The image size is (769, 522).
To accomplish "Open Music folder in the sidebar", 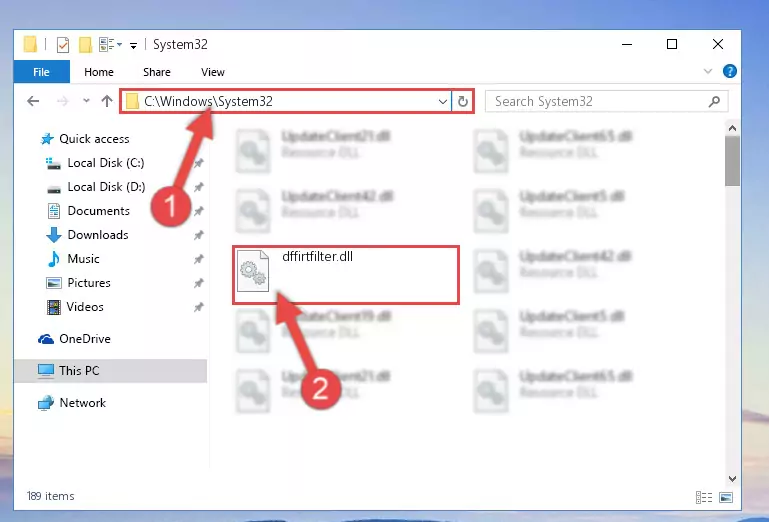I will (x=83, y=259).
